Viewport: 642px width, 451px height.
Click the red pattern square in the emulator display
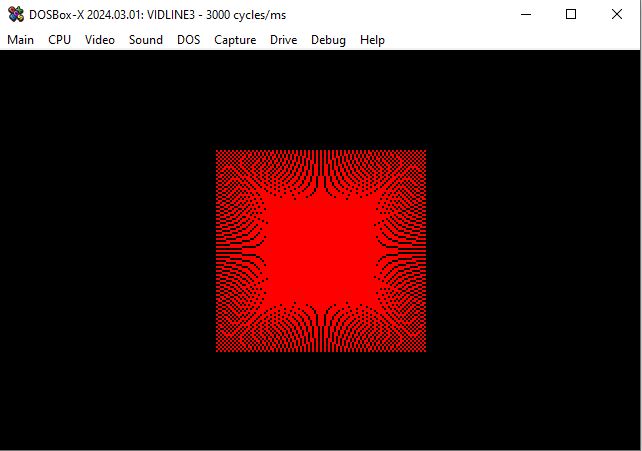click(x=321, y=251)
